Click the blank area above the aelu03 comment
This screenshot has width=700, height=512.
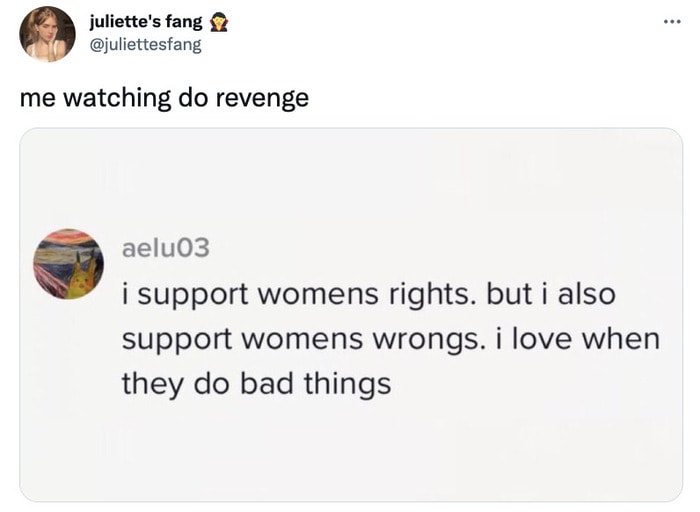[351, 179]
